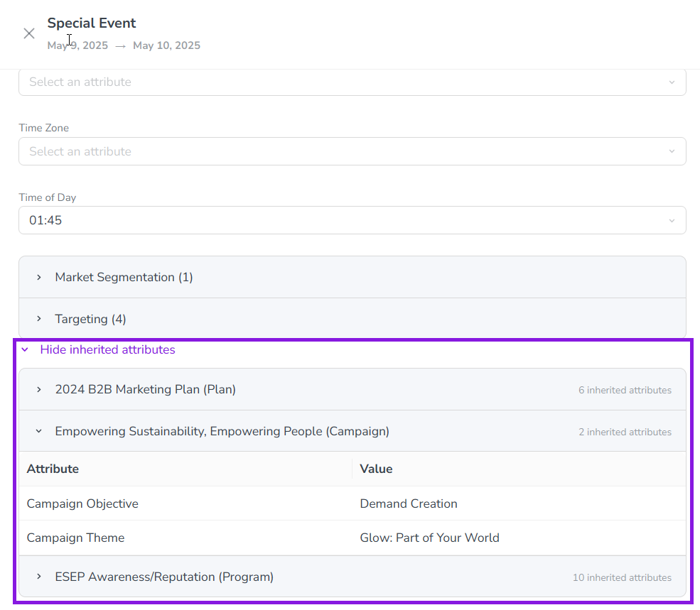Image resolution: width=700 pixels, height=610 pixels.
Task: Collapse the Empowering Sustainability campaign chevron
Action: tap(39, 431)
